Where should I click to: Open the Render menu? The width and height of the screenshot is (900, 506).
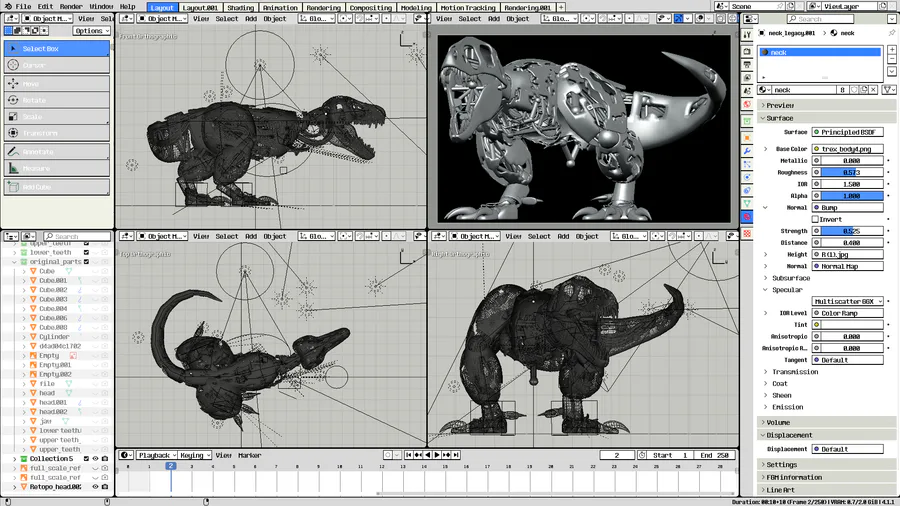[x=71, y=7]
